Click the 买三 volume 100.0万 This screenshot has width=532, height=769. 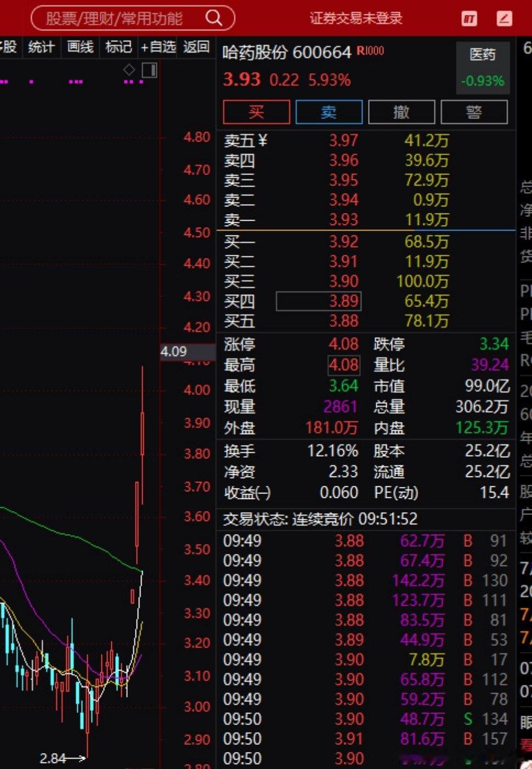point(422,281)
